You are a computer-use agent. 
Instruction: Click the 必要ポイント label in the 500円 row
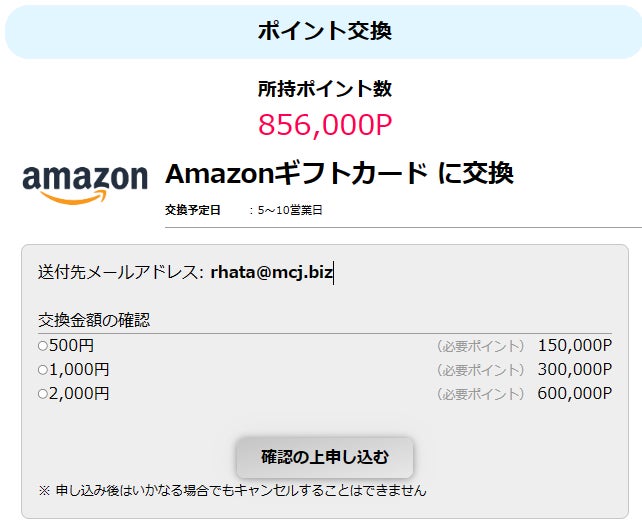coord(480,346)
